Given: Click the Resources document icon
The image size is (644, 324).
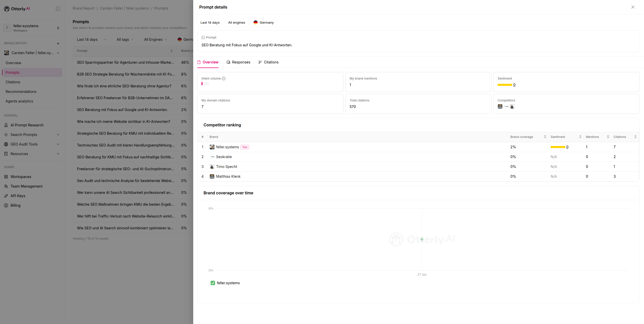Looking at the screenshot, I should pos(6,154).
